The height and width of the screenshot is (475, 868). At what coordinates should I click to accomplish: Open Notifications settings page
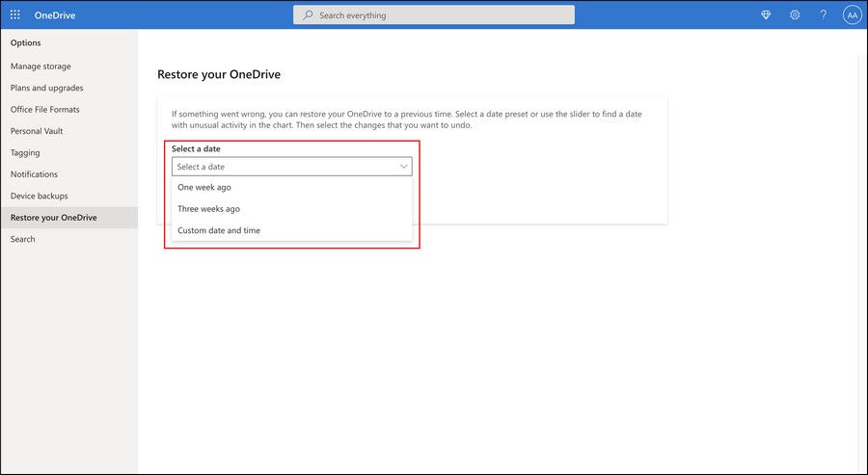[69, 173]
